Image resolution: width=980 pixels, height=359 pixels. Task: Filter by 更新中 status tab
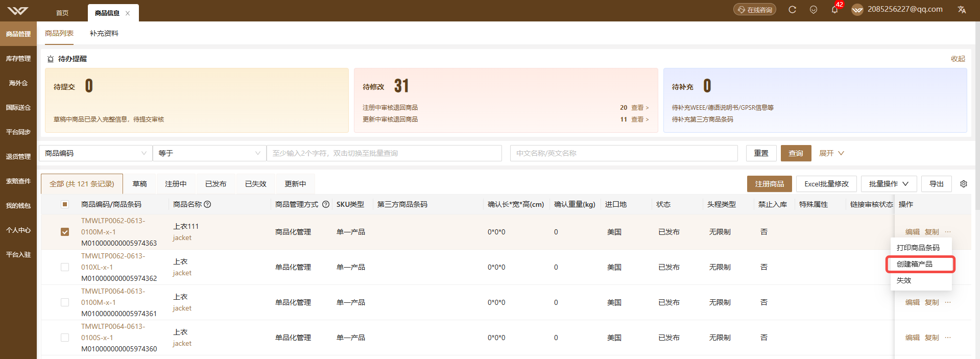tap(295, 184)
